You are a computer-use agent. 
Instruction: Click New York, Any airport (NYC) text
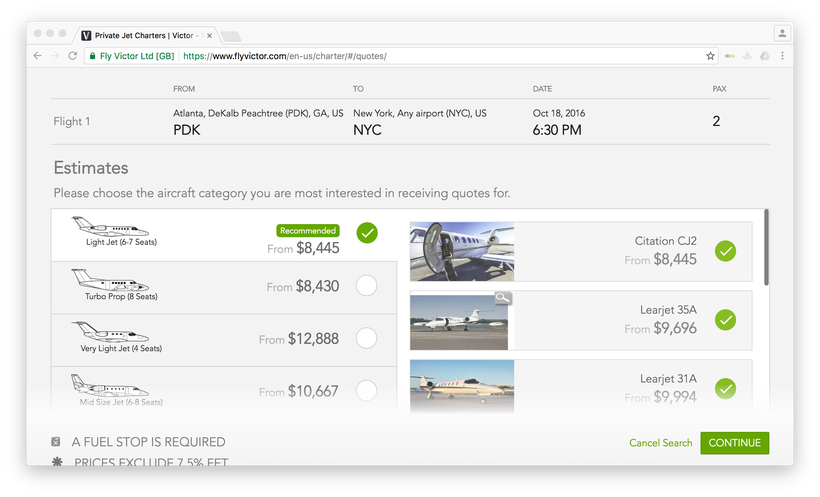tap(419, 113)
